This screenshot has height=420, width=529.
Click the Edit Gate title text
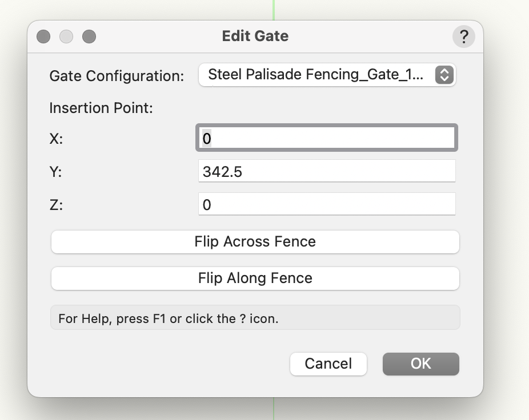click(x=255, y=36)
